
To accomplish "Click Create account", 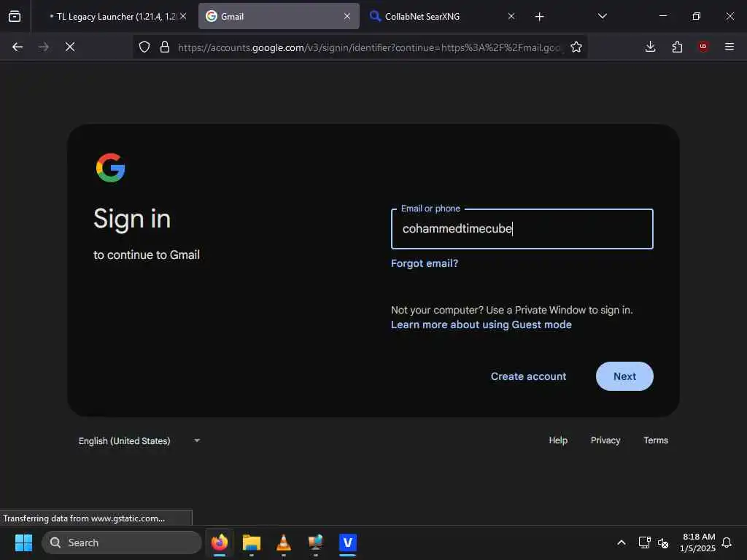I will (528, 376).
